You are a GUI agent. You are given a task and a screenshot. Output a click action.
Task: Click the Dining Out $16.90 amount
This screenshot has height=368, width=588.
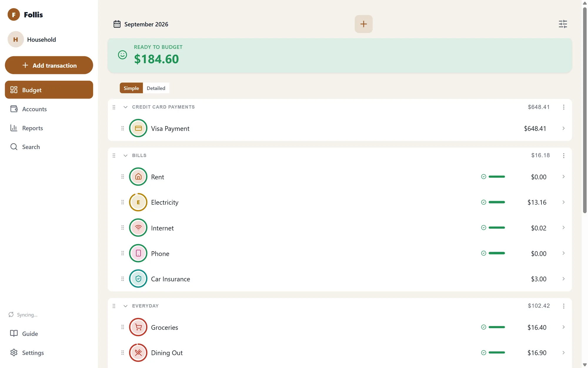tap(537, 353)
